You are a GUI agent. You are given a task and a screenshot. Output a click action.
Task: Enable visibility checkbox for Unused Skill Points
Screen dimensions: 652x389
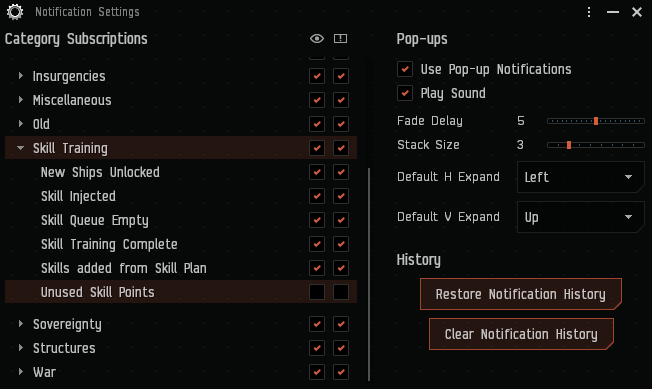[x=317, y=292]
